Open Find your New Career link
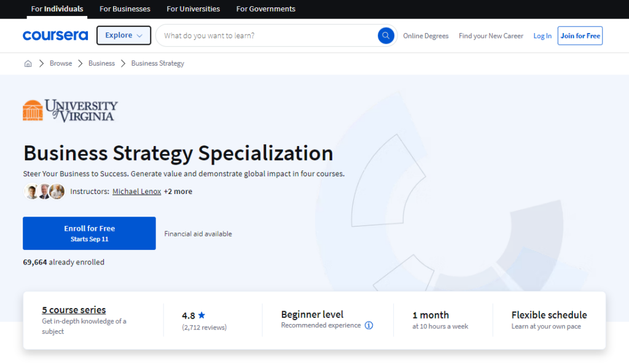 point(491,36)
